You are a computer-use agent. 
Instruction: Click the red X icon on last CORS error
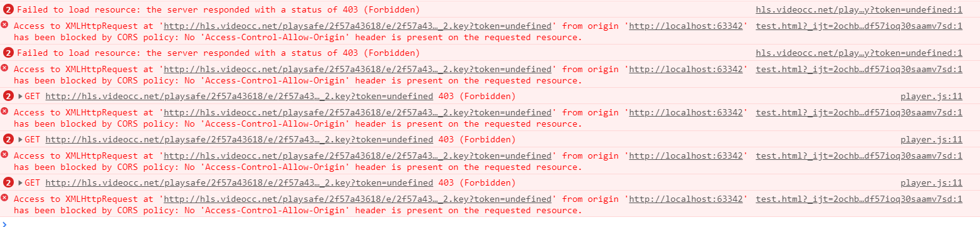click(5, 198)
